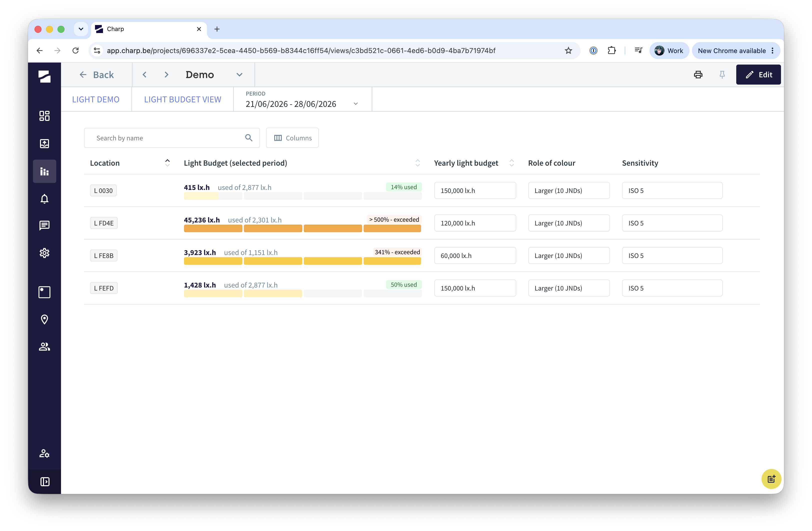
Task: Click the yellow add note floating button
Action: (771, 479)
